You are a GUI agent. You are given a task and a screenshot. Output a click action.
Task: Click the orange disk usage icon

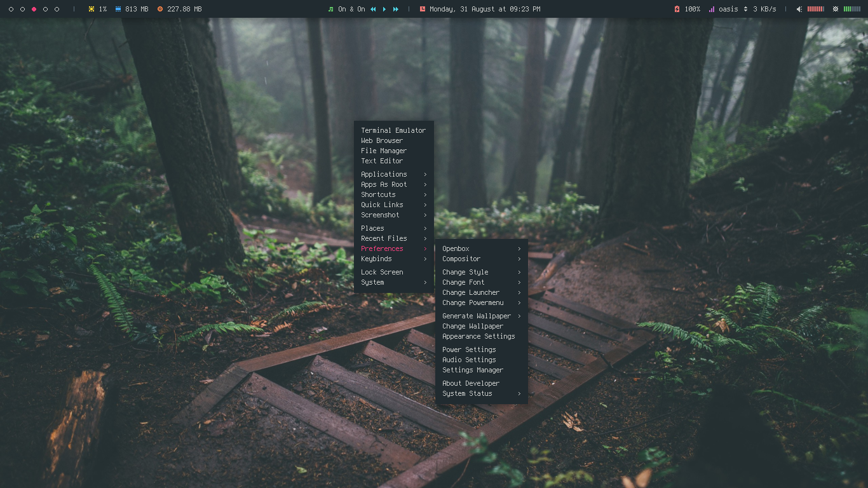pos(160,9)
